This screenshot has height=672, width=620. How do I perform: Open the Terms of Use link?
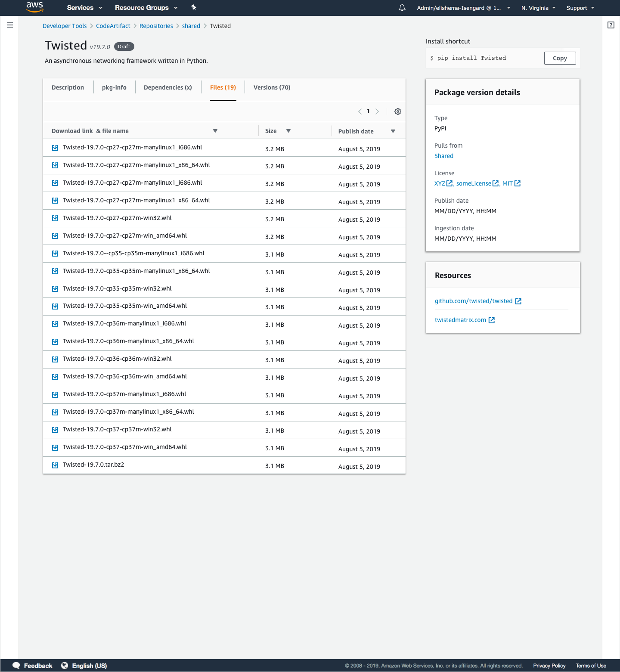[591, 666]
